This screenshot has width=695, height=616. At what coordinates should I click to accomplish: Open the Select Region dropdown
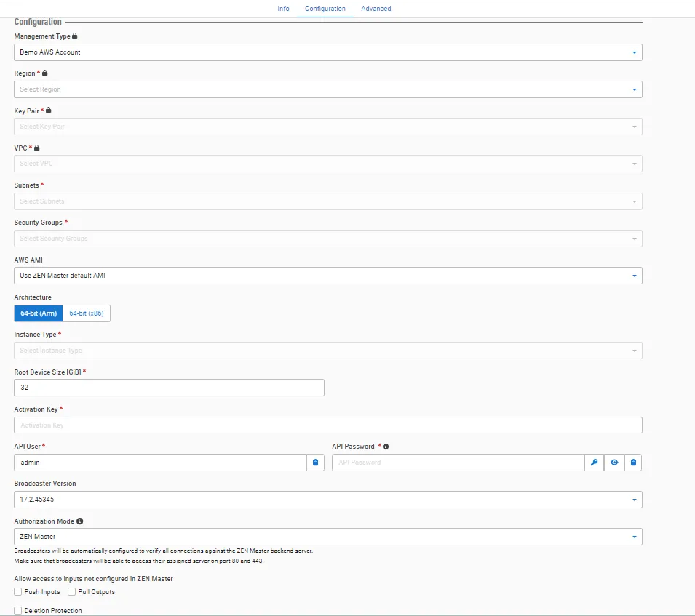pos(328,89)
